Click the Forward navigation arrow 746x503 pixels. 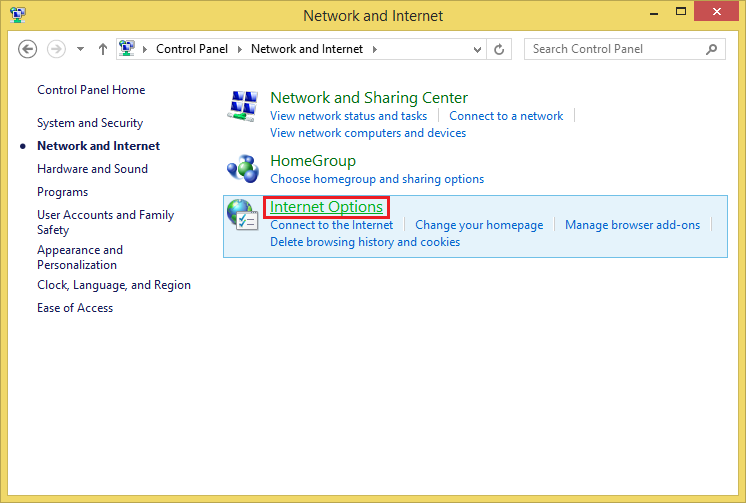[x=56, y=49]
